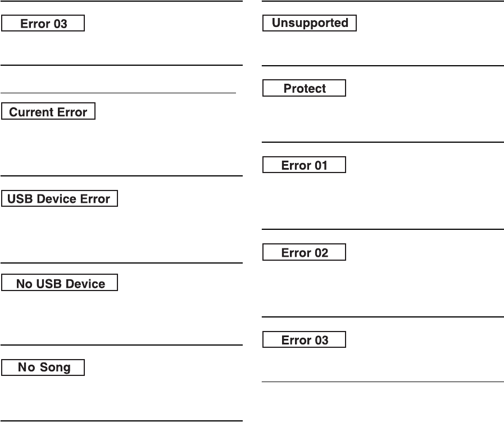Viewport: 504px width, 422px height.
Task: Select the Error 01 label box
Action: tap(305, 165)
